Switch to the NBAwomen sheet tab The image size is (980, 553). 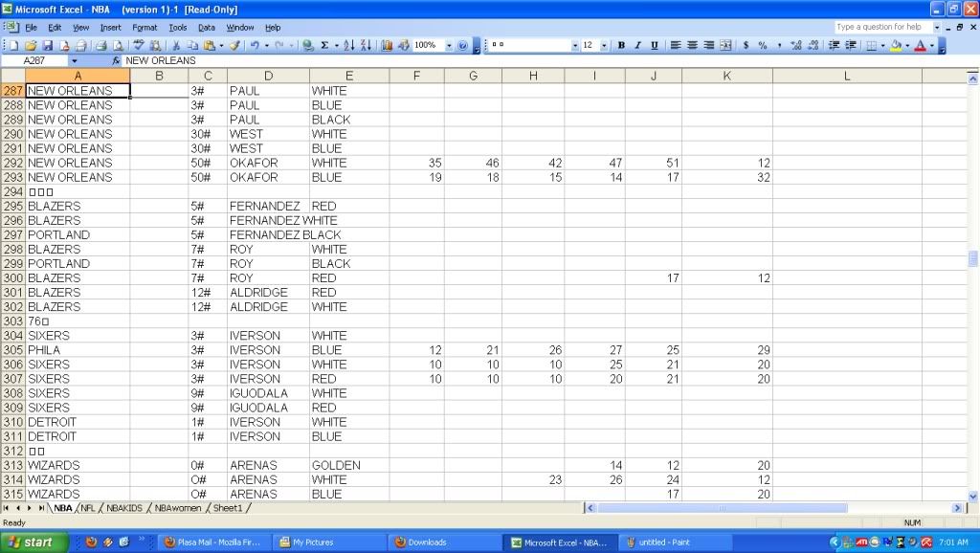click(x=177, y=508)
